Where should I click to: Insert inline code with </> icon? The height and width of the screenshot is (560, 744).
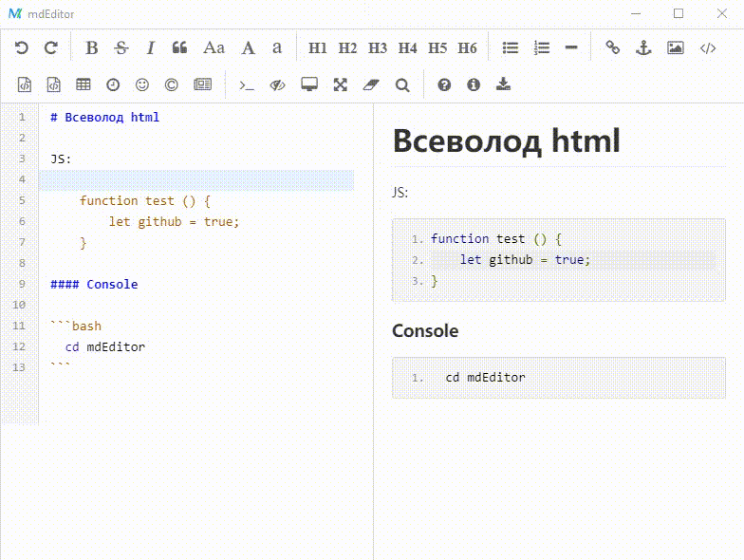pyautogui.click(x=708, y=47)
